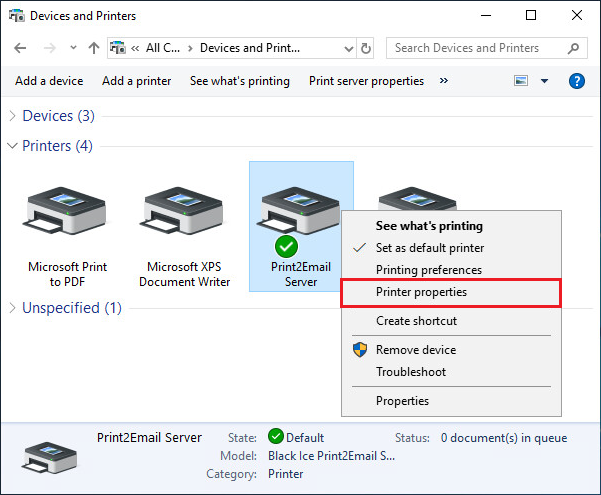Collapse the Printers (4) group
601x495 pixels.
pos(12,146)
